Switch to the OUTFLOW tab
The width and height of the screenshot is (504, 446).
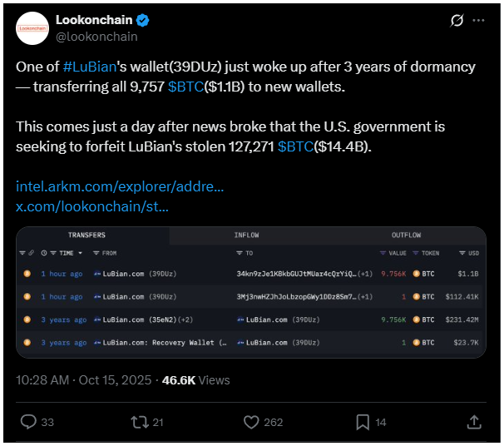pos(406,235)
